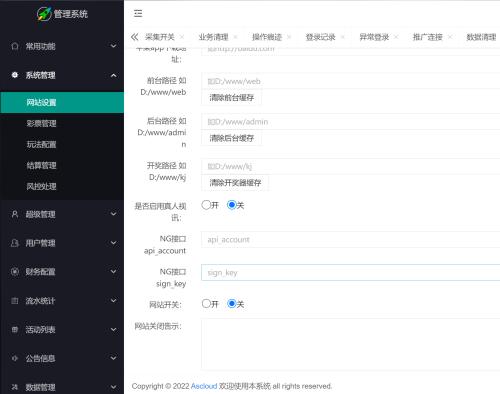Collapse the 系统管理 menu chevron
500x394 pixels.
point(114,75)
